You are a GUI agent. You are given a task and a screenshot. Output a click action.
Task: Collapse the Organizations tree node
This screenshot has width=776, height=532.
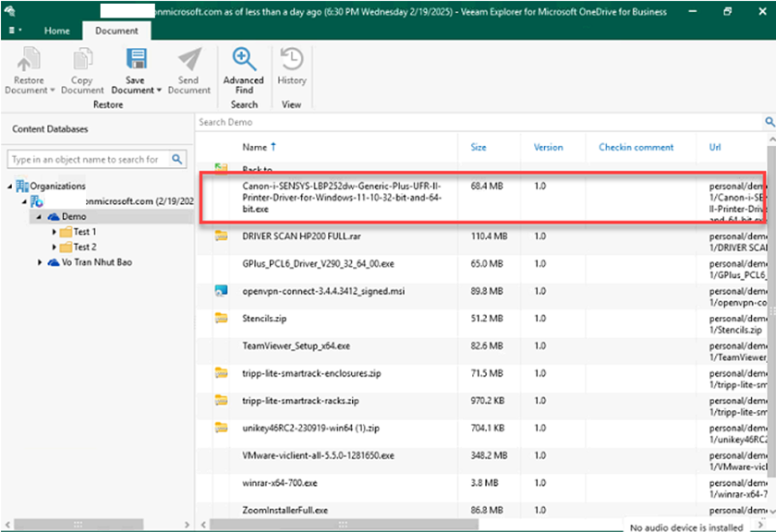pyautogui.click(x=10, y=187)
